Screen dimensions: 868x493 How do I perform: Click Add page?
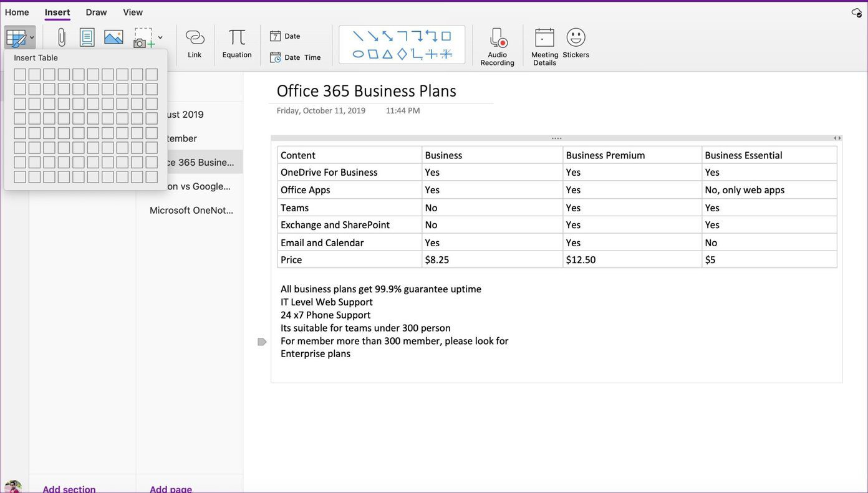pyautogui.click(x=171, y=489)
